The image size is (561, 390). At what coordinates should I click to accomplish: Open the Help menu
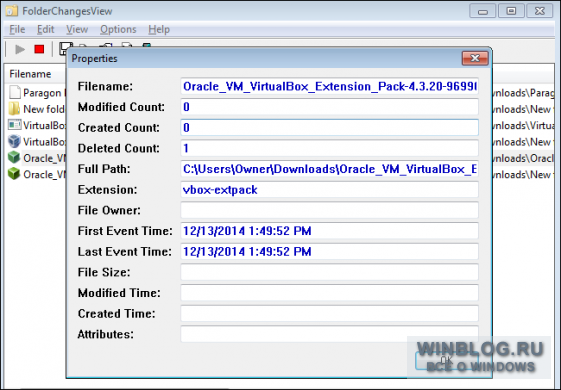pyautogui.click(x=159, y=29)
